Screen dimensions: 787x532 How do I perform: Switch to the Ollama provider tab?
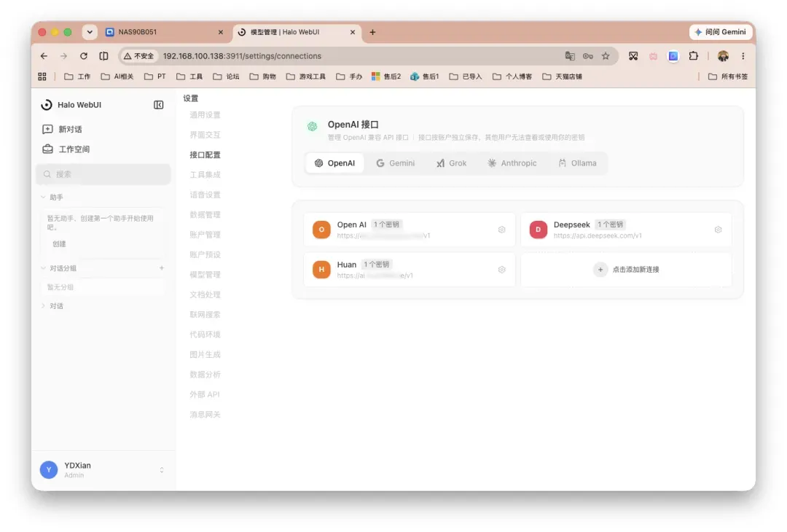tap(577, 163)
